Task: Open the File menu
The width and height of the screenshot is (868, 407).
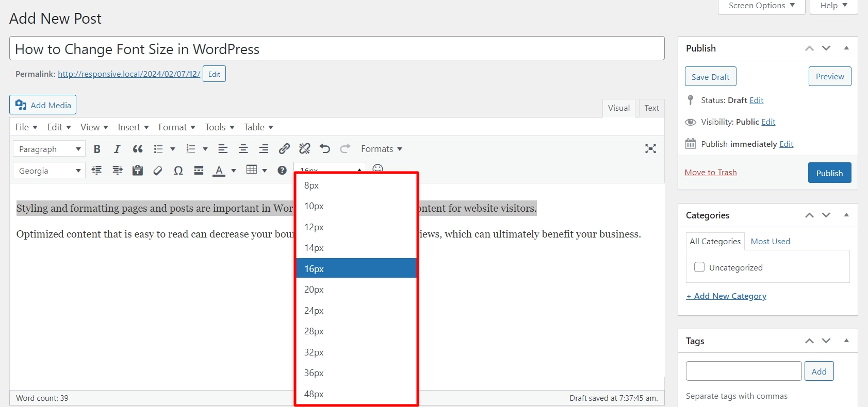Action: coord(26,127)
